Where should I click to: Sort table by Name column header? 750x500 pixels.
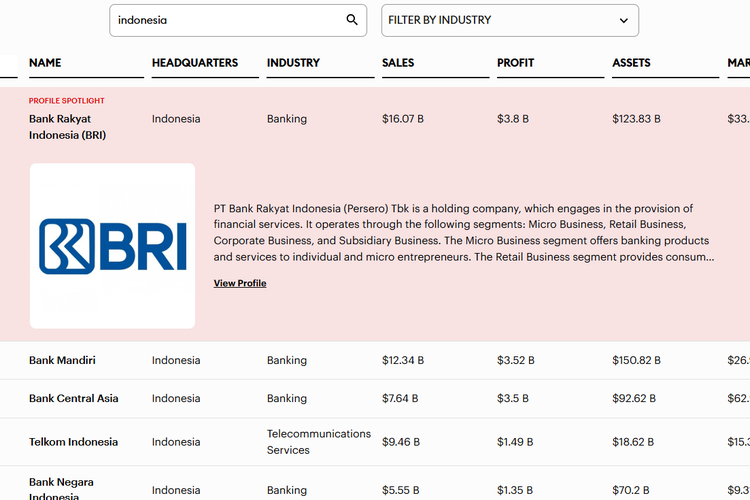pyautogui.click(x=45, y=63)
